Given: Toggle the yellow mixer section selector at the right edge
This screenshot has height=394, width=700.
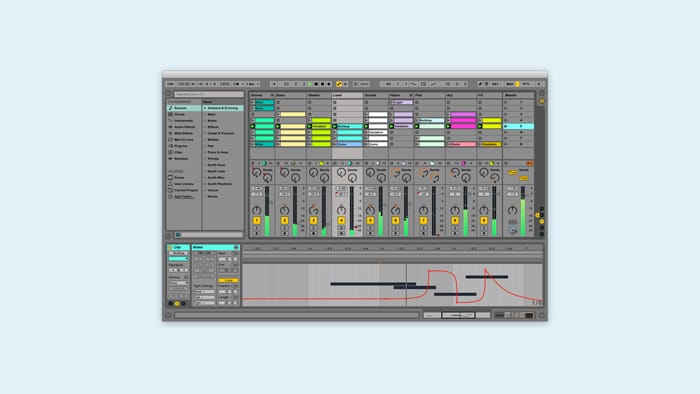Looking at the screenshot, I should pos(542,221).
